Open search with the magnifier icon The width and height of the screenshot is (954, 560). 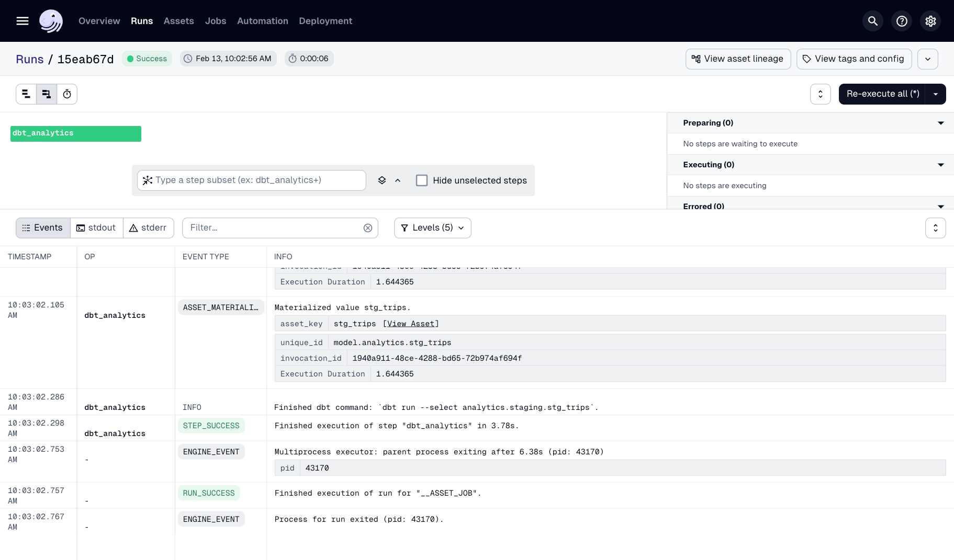pyautogui.click(x=872, y=21)
